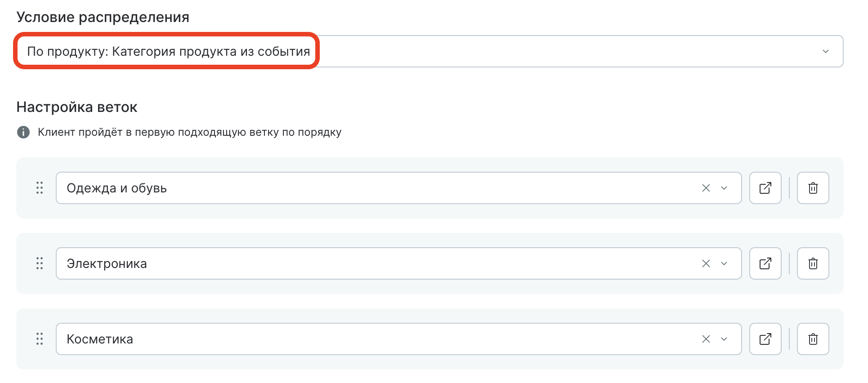The image size is (868, 383).
Task: Delete the Косметика branch
Action: [813, 339]
